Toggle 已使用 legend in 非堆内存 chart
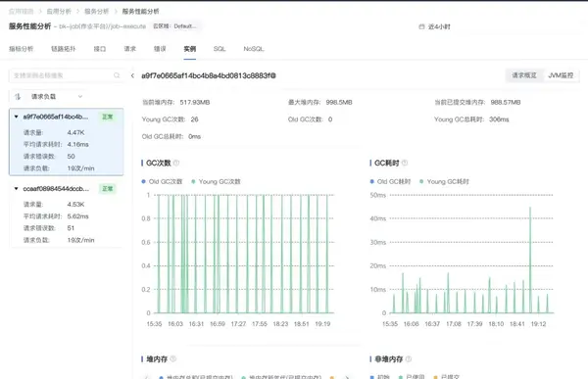Screen dimensions: 588x379 click(x=412, y=377)
